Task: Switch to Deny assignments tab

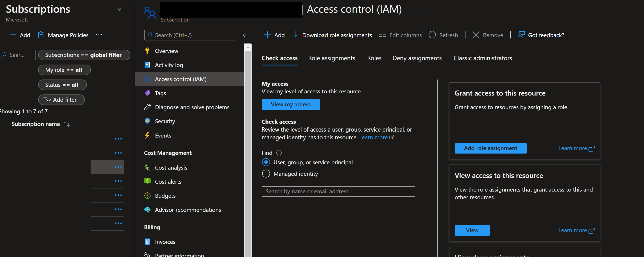Action: (417, 58)
